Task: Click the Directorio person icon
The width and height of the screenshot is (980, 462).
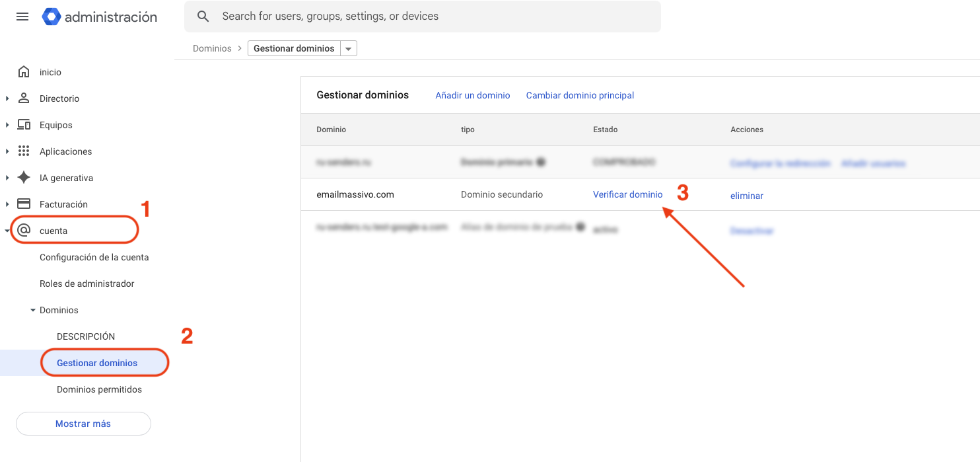Action: (24, 98)
